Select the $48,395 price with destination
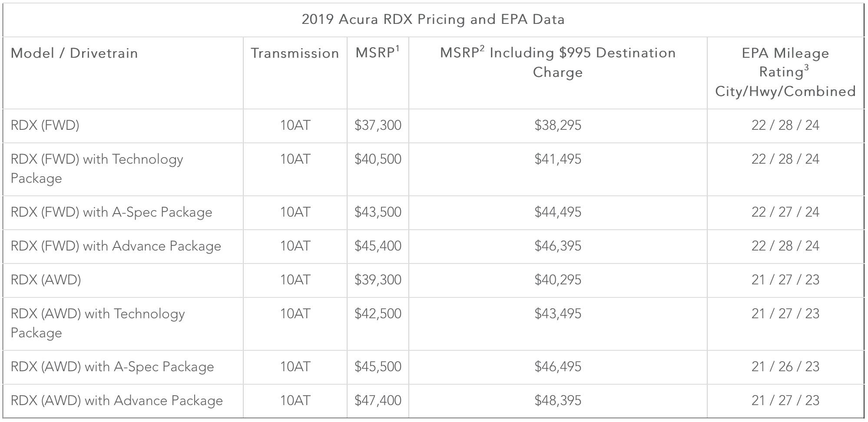 pos(558,401)
